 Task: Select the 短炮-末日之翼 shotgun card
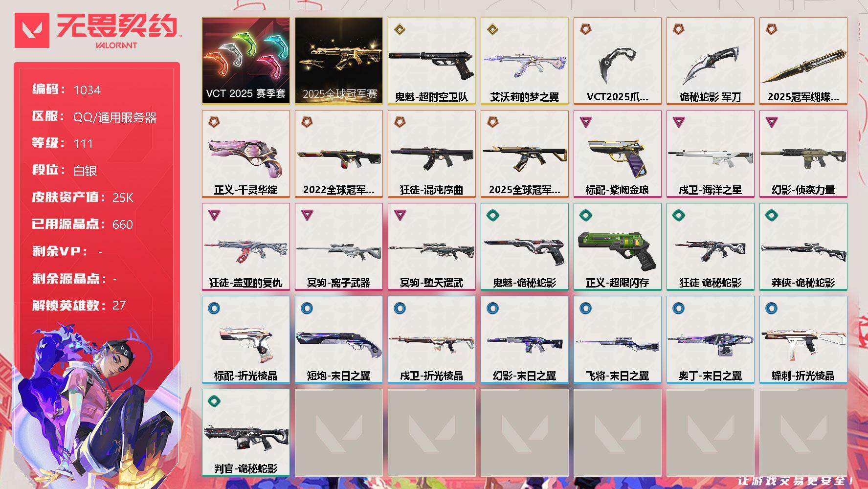[338, 339]
